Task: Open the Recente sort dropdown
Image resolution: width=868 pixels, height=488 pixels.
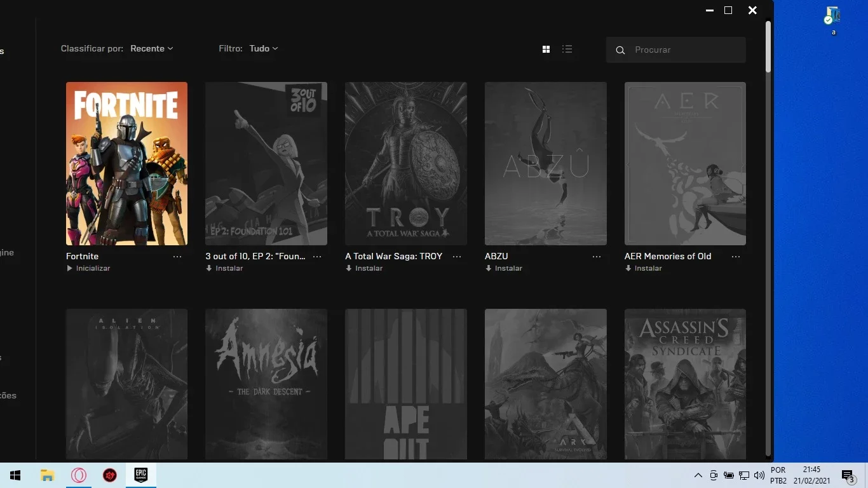Action: click(x=152, y=48)
